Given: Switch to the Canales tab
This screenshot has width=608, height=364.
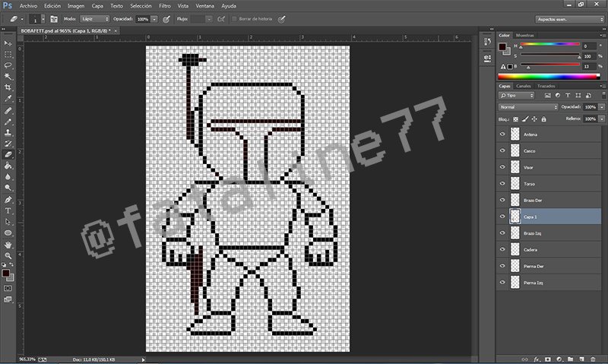Looking at the screenshot, I should click(x=523, y=86).
